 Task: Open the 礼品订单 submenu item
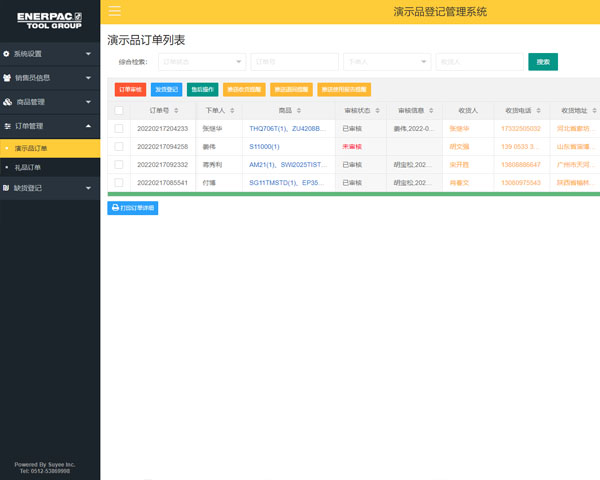pos(28,167)
